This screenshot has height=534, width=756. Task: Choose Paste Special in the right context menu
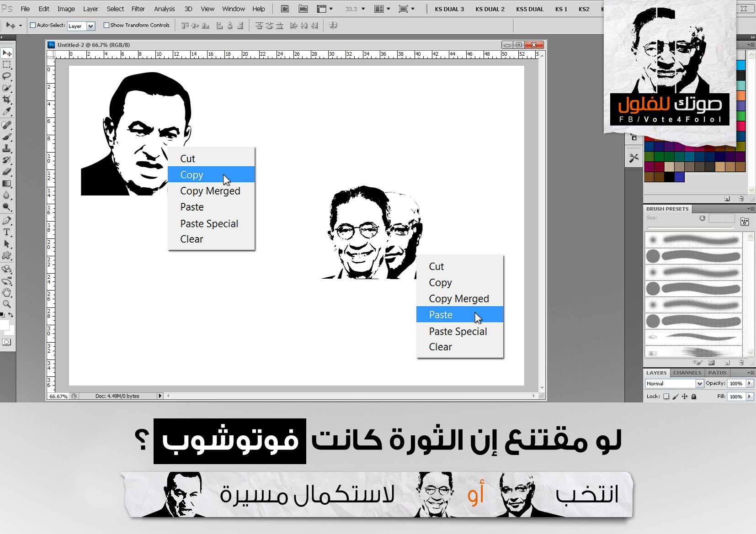pyautogui.click(x=460, y=331)
